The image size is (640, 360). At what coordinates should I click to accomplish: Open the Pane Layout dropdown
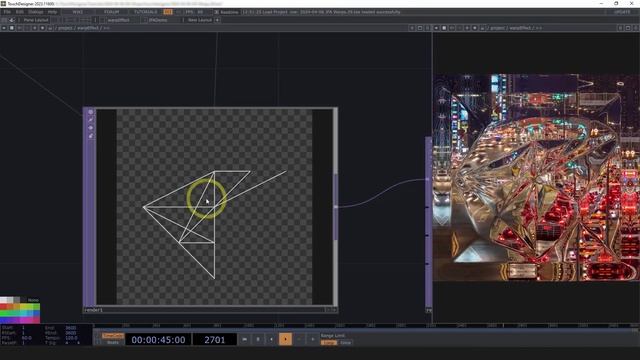click(36, 20)
